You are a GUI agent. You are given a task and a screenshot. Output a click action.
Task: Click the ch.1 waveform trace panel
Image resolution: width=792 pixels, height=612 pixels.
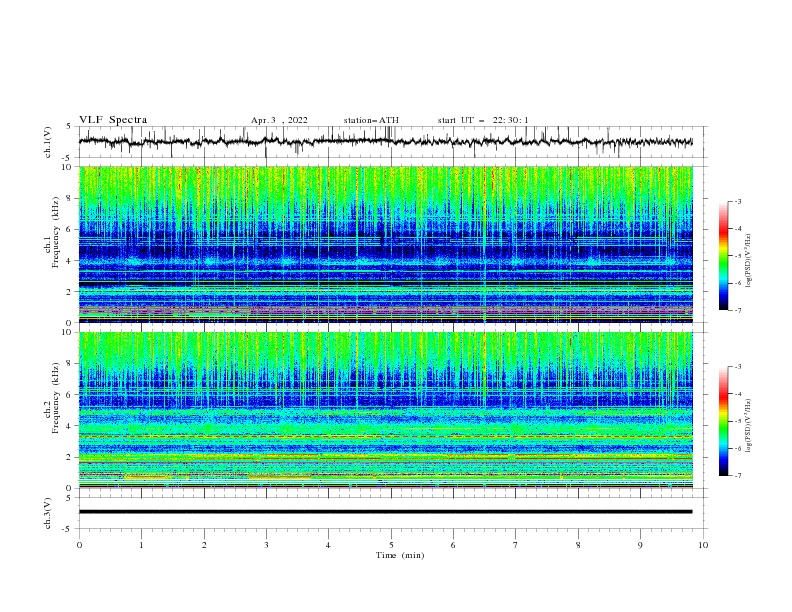tap(393, 142)
